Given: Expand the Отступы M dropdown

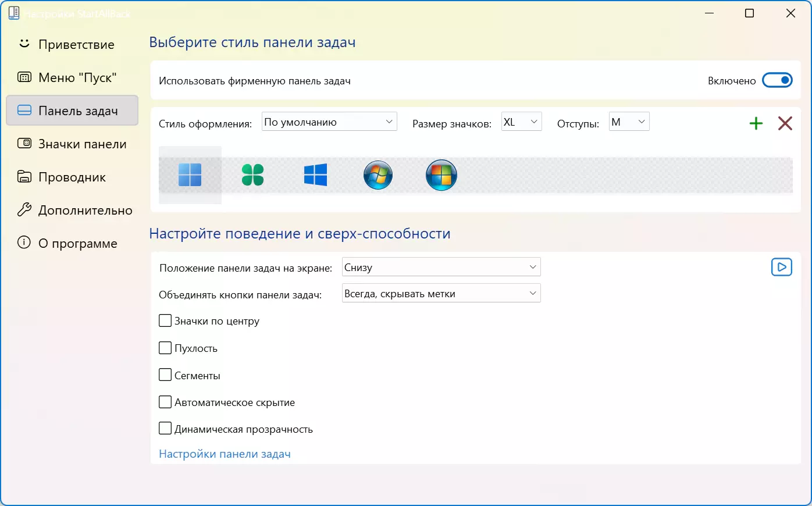Looking at the screenshot, I should (x=629, y=122).
